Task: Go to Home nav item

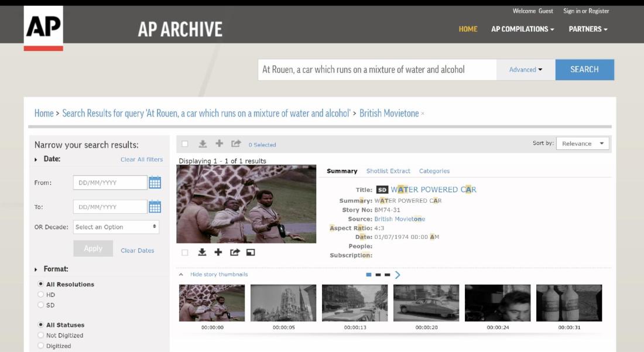Action: [468, 29]
